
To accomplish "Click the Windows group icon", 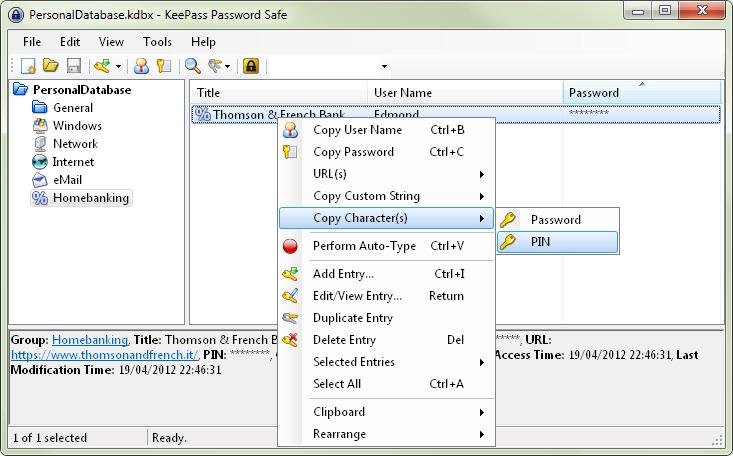I will pos(40,126).
